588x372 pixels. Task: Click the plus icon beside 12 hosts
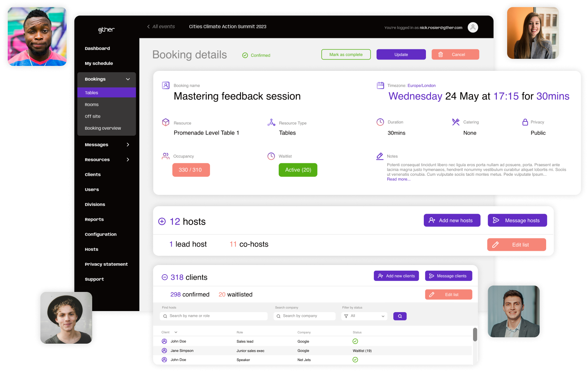[x=162, y=221]
